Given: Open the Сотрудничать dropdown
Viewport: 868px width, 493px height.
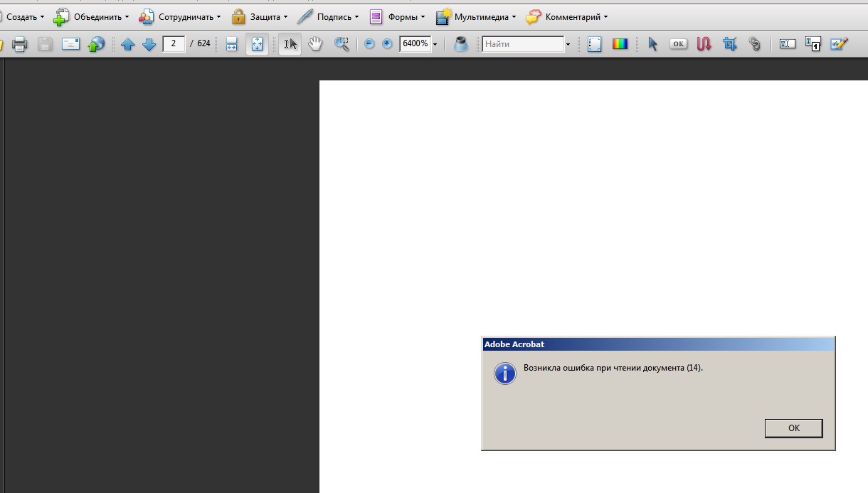Looking at the screenshot, I should coord(180,16).
